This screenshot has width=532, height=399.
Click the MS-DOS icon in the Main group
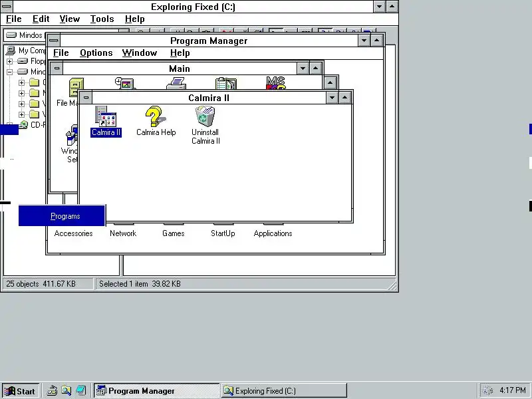click(x=275, y=82)
